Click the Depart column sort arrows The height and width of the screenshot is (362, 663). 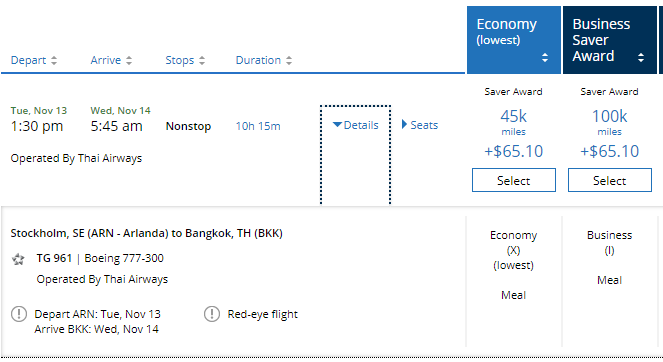click(54, 60)
